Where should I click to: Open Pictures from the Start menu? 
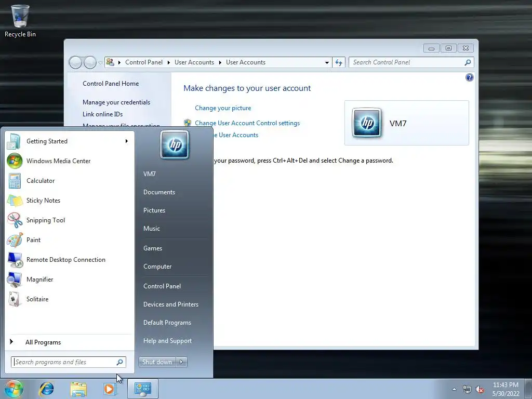(154, 210)
